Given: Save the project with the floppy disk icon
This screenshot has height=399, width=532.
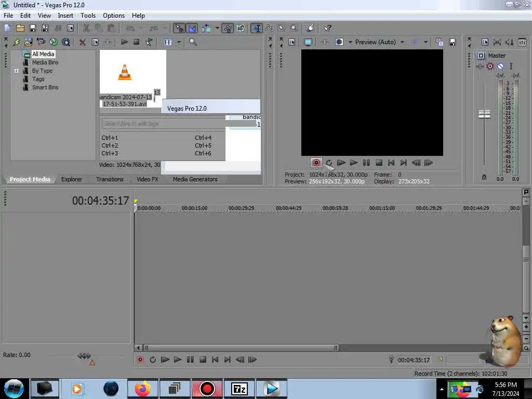Looking at the screenshot, I should point(33,28).
